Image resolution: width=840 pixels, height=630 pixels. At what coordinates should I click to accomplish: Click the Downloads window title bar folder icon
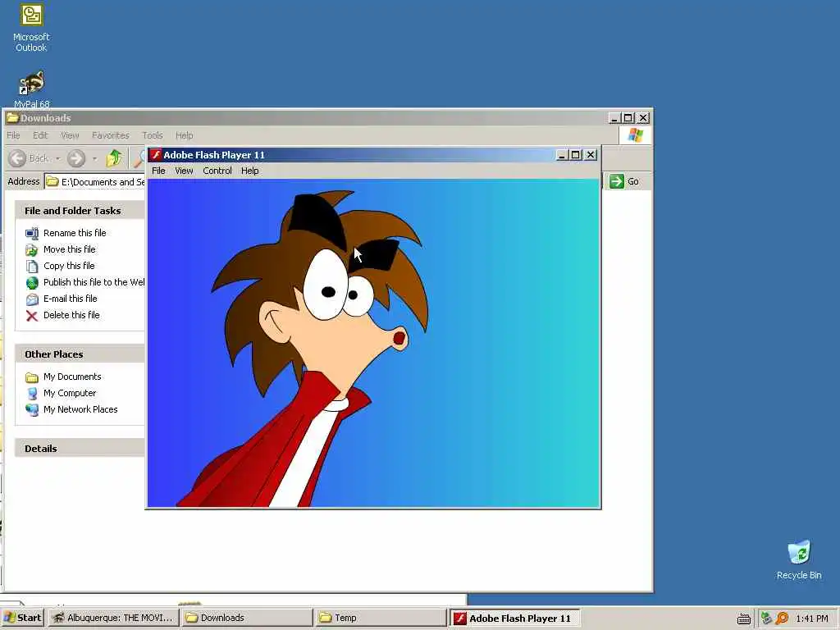point(12,118)
